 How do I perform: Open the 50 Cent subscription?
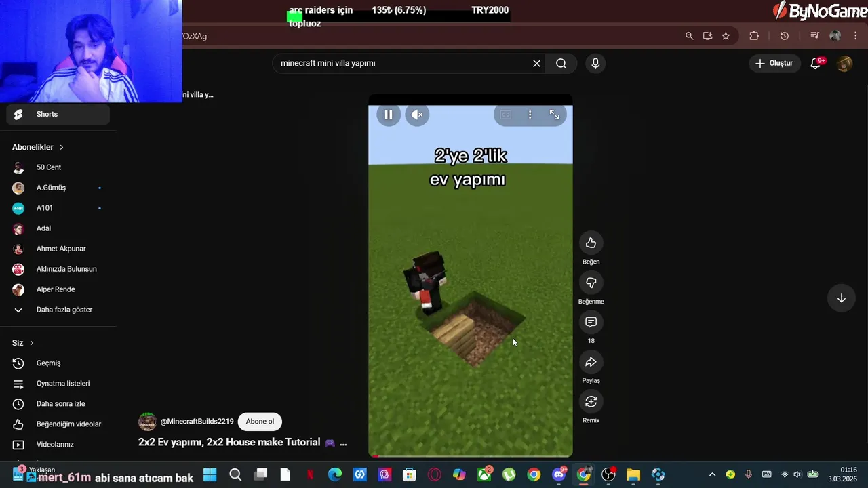click(x=58, y=167)
